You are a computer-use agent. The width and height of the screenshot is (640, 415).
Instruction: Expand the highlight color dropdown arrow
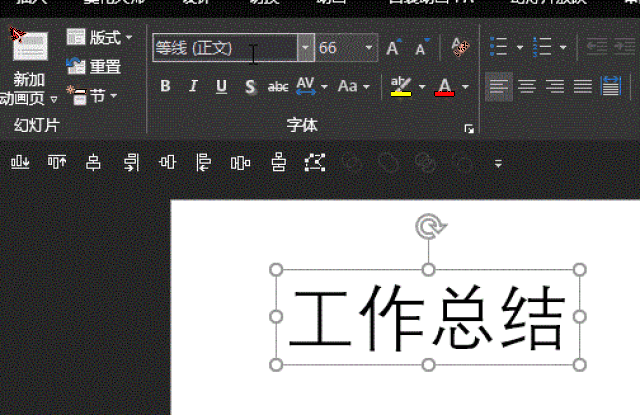pyautogui.click(x=422, y=87)
